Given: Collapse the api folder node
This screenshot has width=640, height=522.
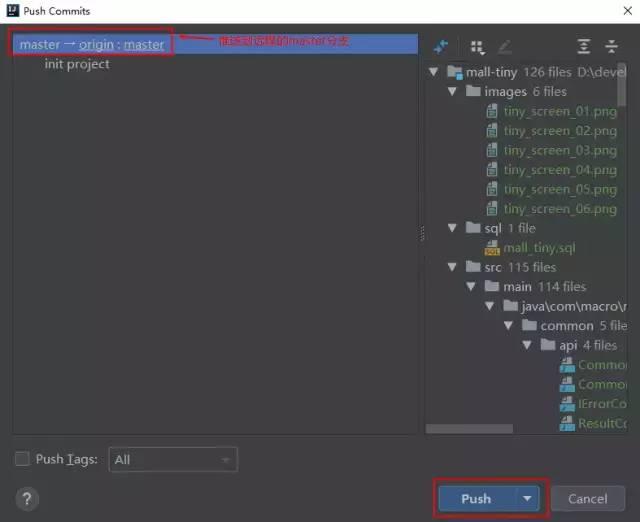Looking at the screenshot, I should tap(527, 345).
